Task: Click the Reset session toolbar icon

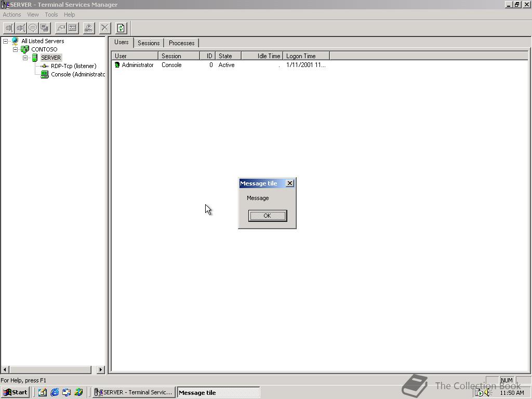Action: [61, 28]
